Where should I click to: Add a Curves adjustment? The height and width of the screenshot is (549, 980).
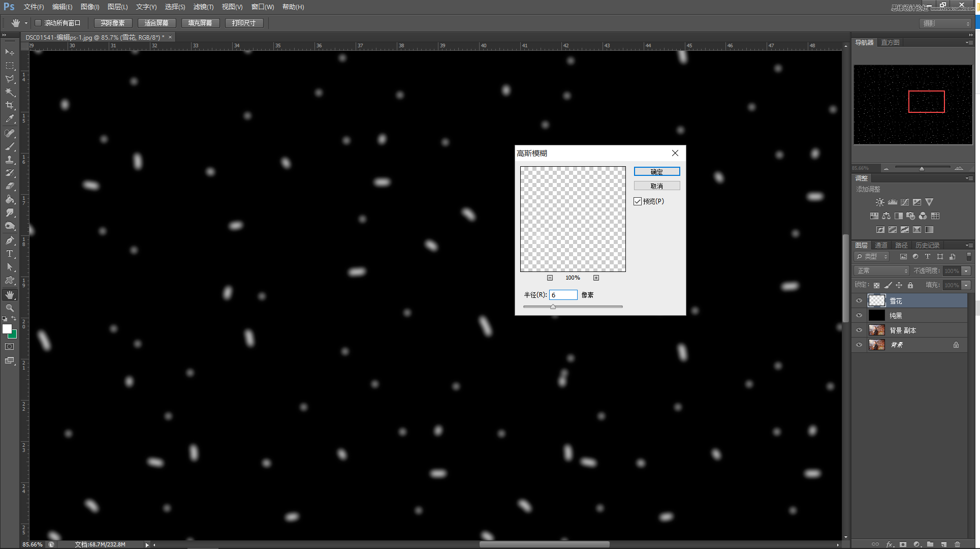pos(905,202)
